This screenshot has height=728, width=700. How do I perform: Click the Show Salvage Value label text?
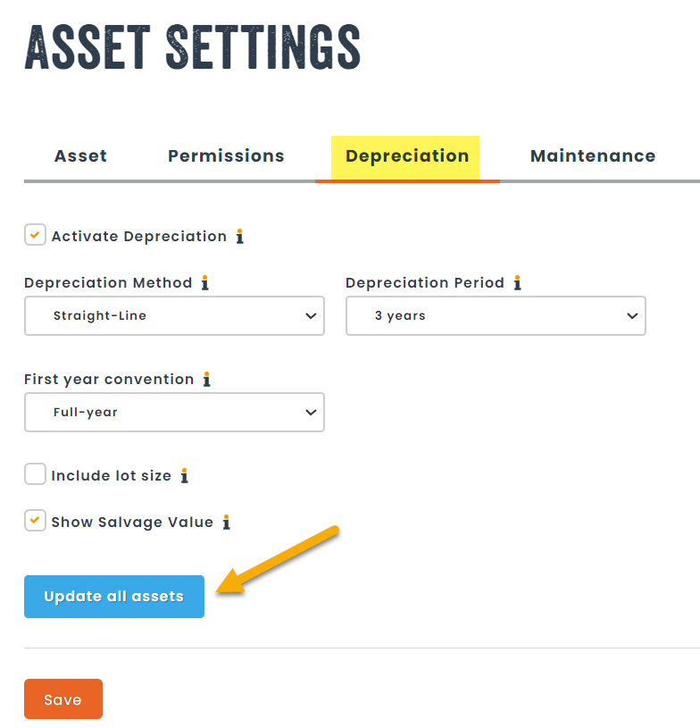click(x=132, y=523)
